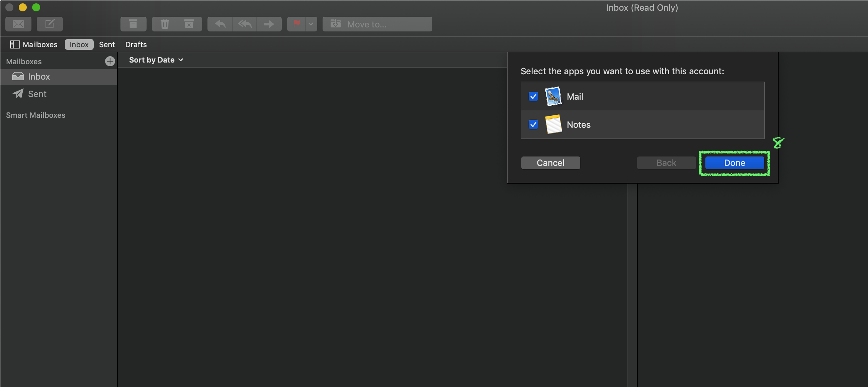Click the Get Mail envelope icon
This screenshot has height=387, width=868.
[x=18, y=24]
